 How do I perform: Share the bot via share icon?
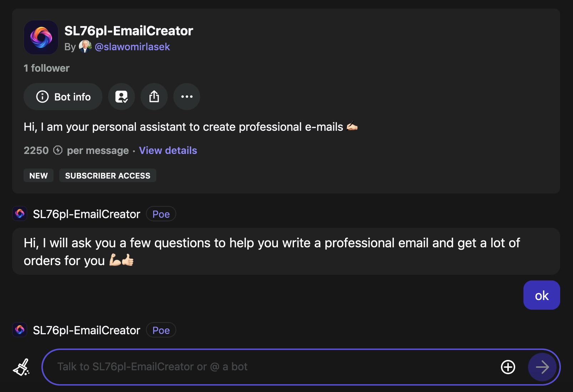pyautogui.click(x=154, y=97)
